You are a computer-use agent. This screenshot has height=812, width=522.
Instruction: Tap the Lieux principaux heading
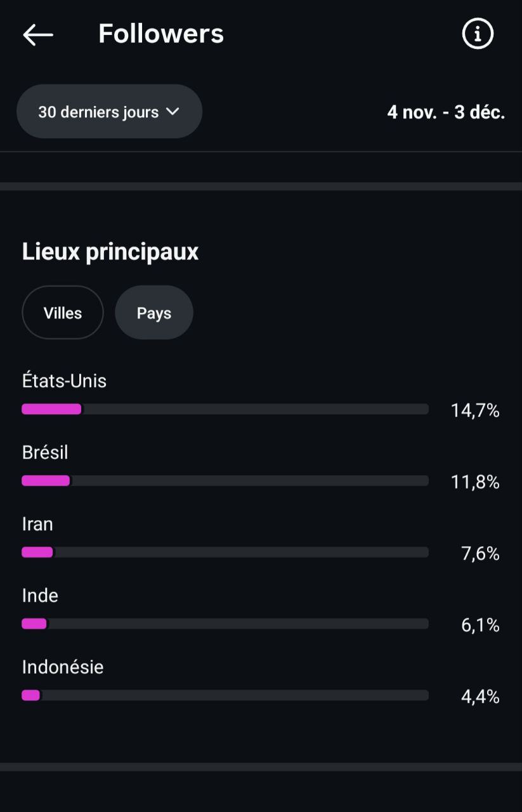tap(110, 252)
